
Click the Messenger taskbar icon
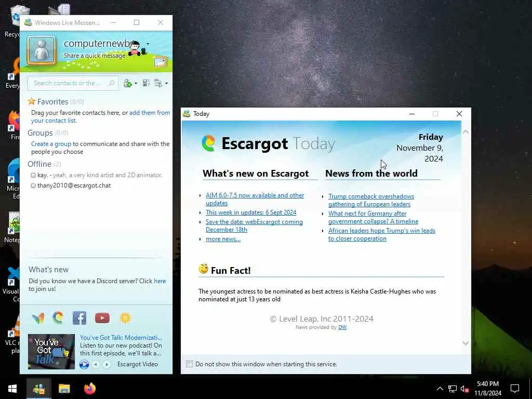click(x=38, y=389)
